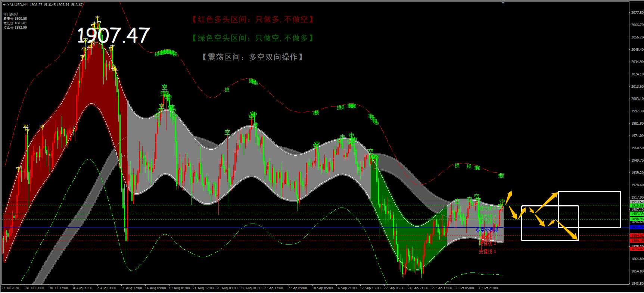Click the red 1884.62 price tag
644x293 pixels.
point(637,236)
